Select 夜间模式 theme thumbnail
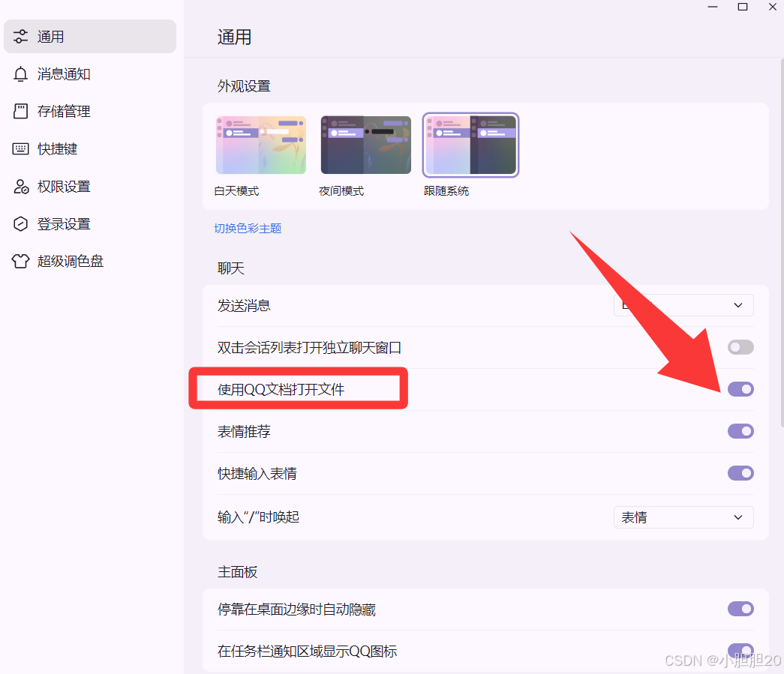The height and width of the screenshot is (674, 784). pyautogui.click(x=366, y=145)
